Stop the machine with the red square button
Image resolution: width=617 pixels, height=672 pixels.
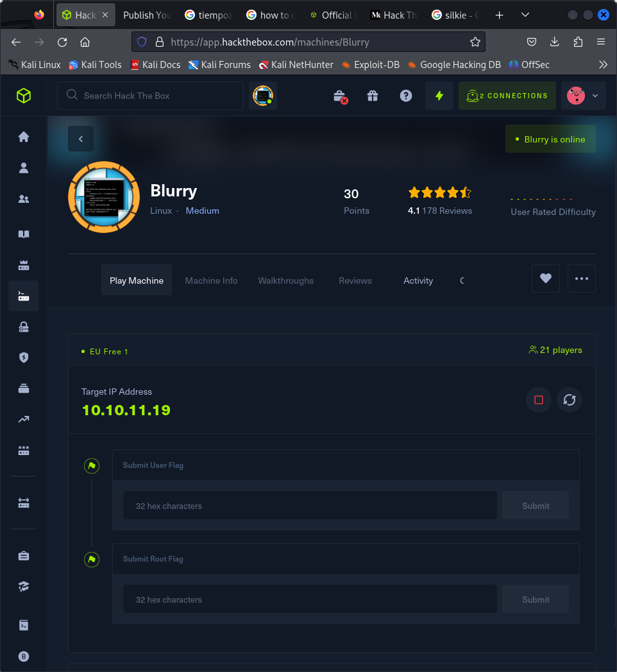(539, 400)
